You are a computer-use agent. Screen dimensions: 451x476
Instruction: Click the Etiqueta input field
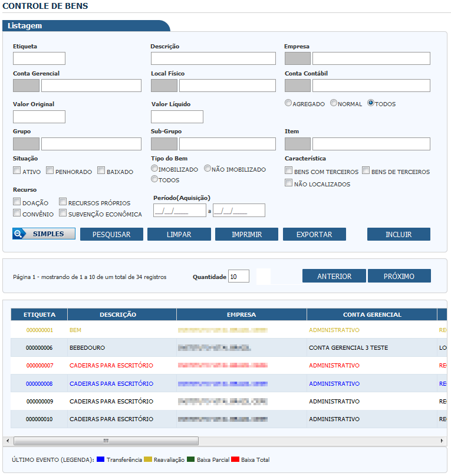pyautogui.click(x=39, y=58)
